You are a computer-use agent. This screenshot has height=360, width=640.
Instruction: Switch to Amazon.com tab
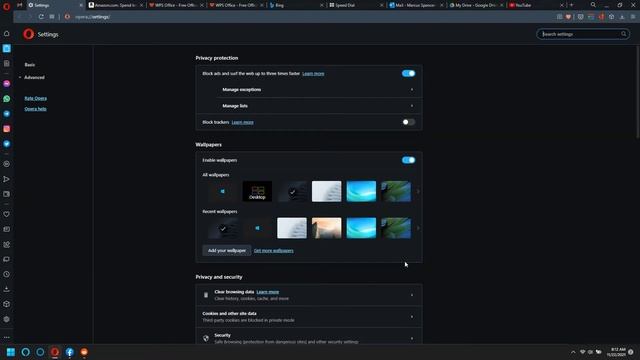pos(115,5)
